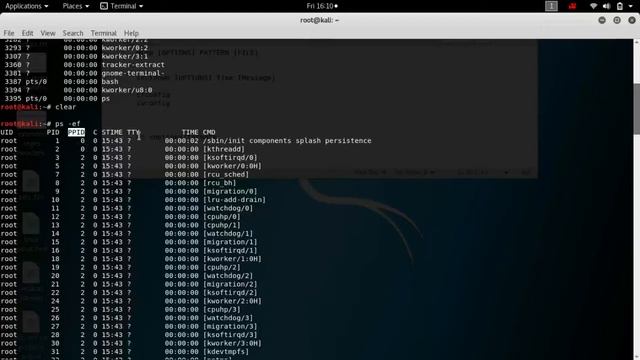
Task: Click the '[watchdog/0]' process text
Action: point(228,208)
